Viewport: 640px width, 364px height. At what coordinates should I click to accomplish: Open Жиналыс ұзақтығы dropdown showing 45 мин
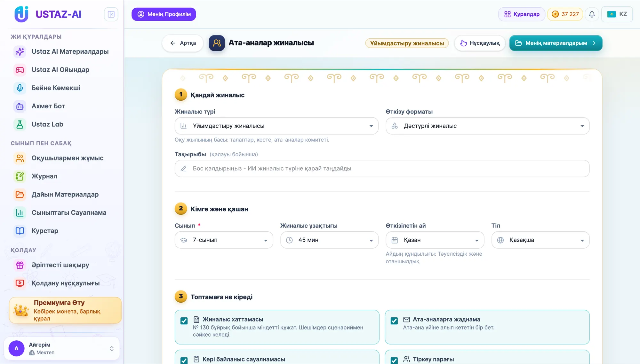click(x=329, y=240)
